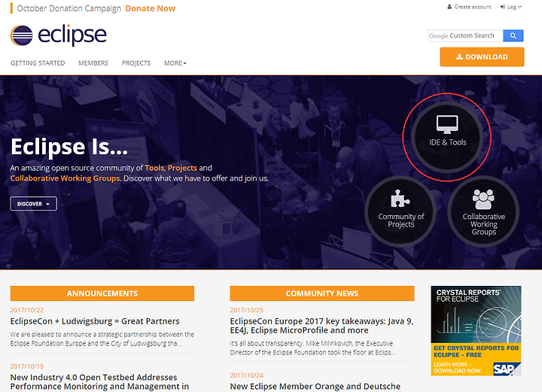Click Crystal Reports for Eclipse ad

(x=476, y=330)
